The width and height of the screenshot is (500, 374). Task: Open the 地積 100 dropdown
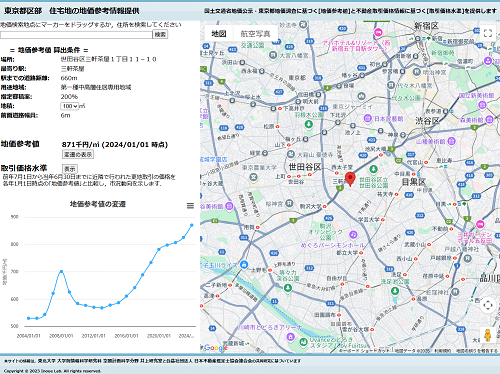[70, 106]
